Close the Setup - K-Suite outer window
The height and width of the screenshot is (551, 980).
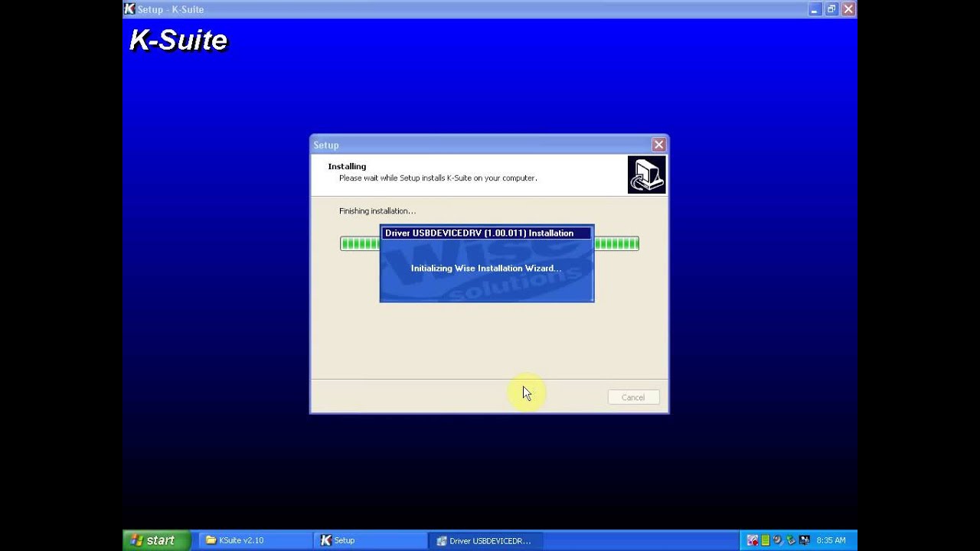848,9
